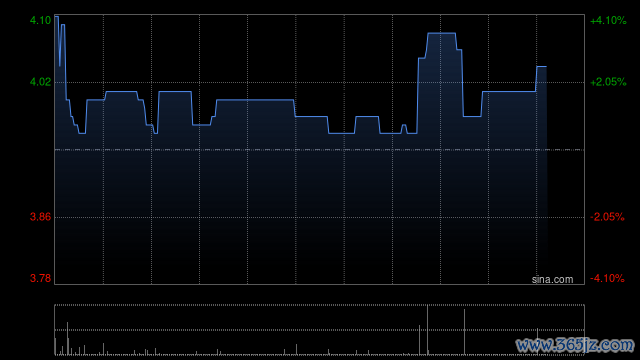Click the sina.com watermark text
This screenshot has height=360, width=640.
tap(552, 279)
